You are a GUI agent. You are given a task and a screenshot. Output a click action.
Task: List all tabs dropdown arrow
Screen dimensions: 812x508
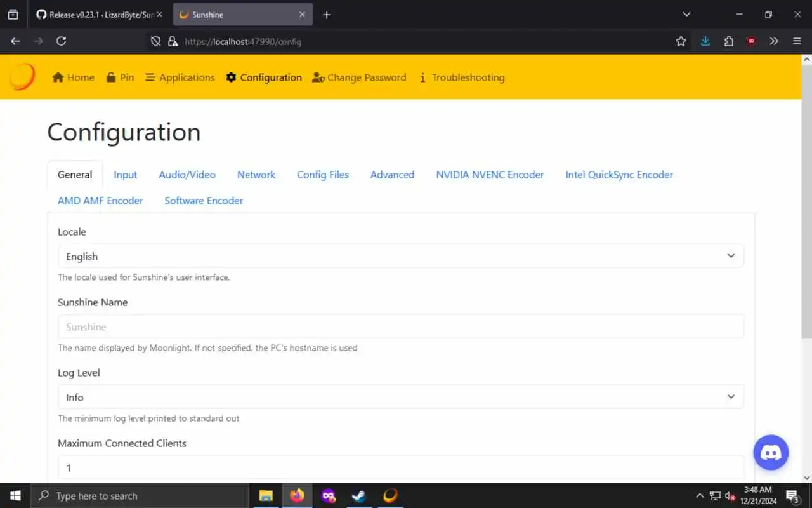[x=686, y=14]
